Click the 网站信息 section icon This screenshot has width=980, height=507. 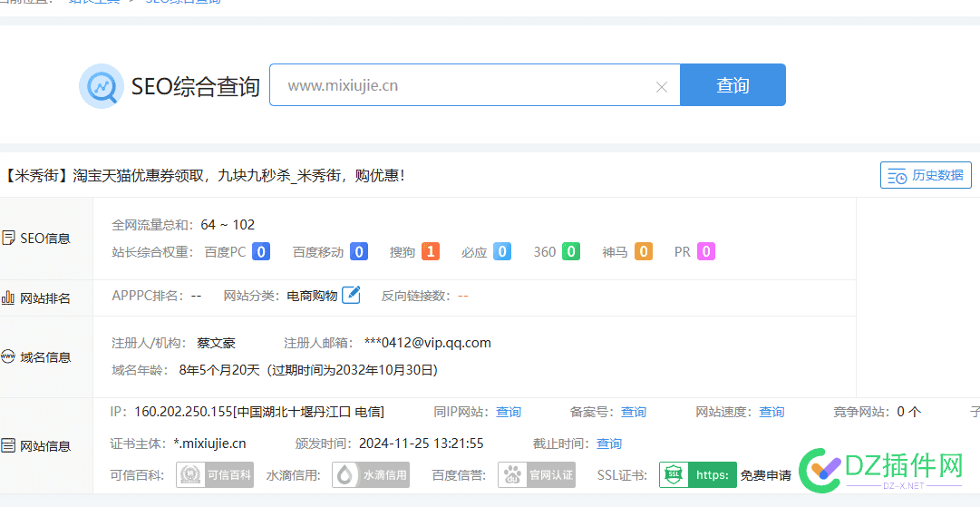tap(9, 446)
